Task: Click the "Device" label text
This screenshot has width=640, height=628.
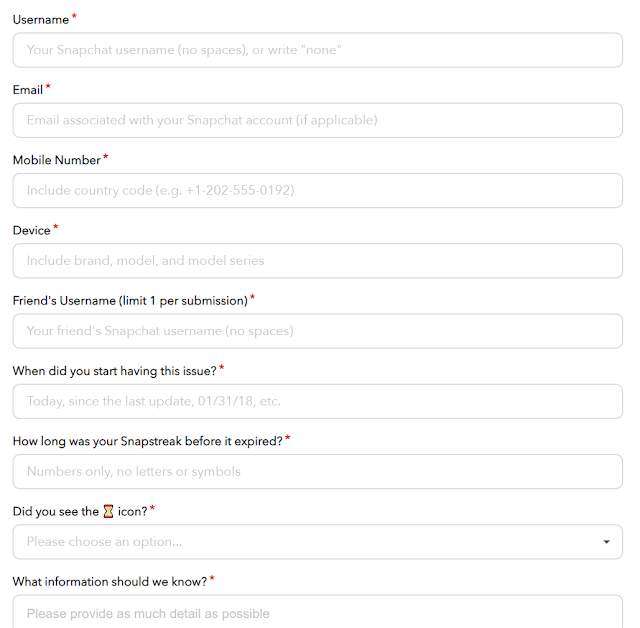Action: (x=31, y=230)
